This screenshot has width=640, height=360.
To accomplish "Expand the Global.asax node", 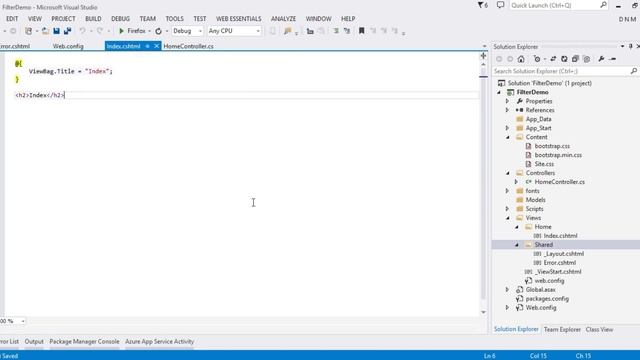I will pyautogui.click(x=507, y=290).
